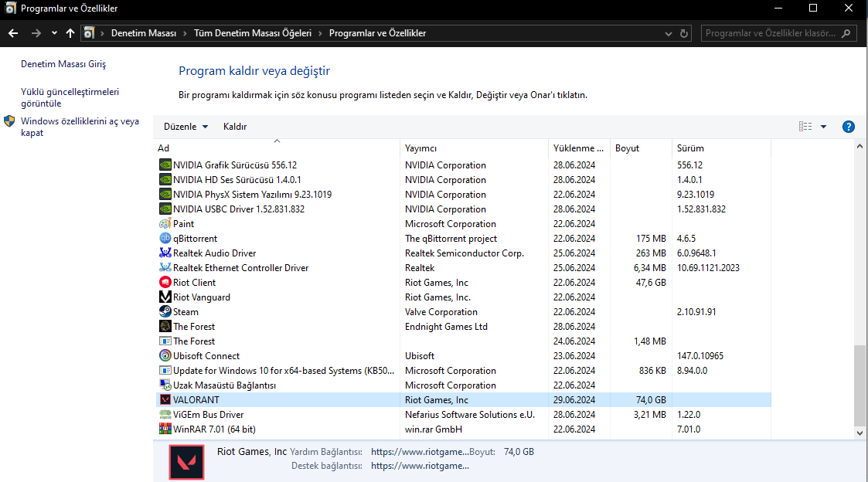Open Yüklü güncelleştirmeleri görüntüle link
Viewport: 868px width, 482px height.
70,97
